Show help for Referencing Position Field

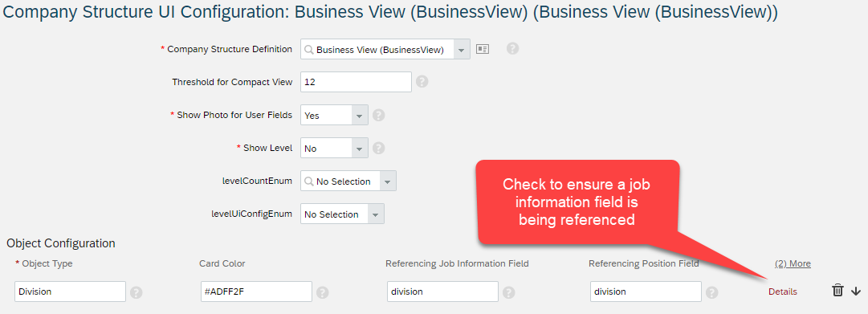pos(712,292)
